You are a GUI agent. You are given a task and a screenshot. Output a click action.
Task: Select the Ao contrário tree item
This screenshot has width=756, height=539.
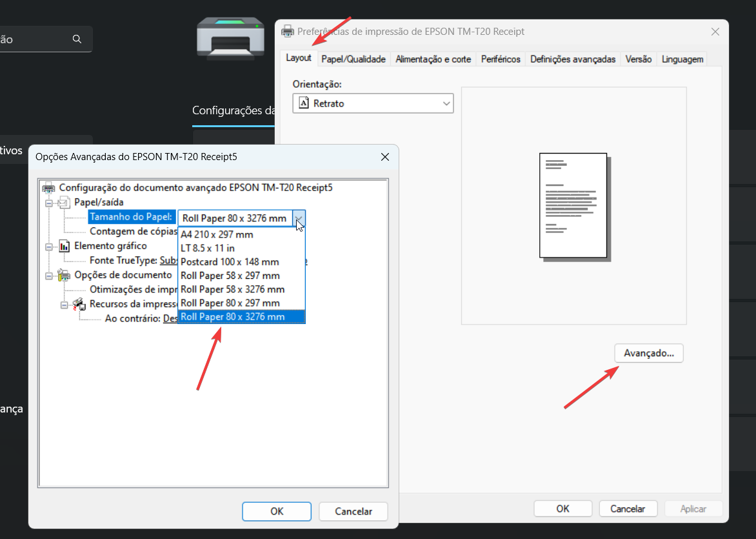click(133, 318)
